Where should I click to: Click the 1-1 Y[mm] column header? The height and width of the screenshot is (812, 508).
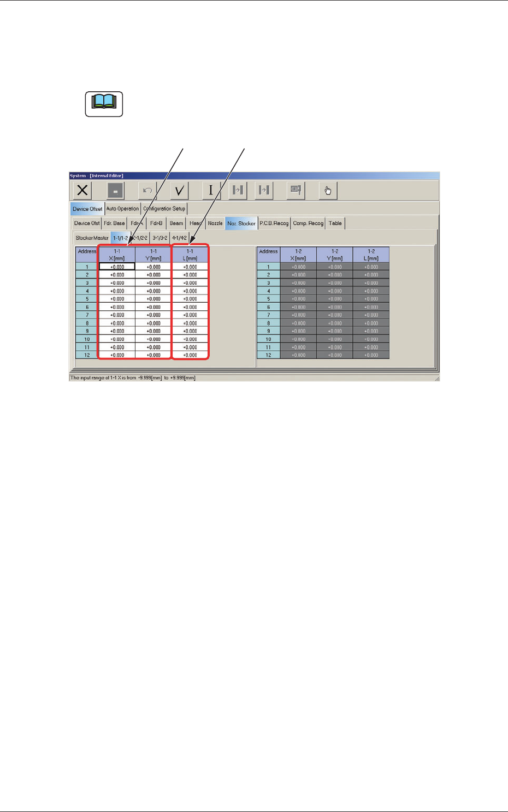point(153,255)
